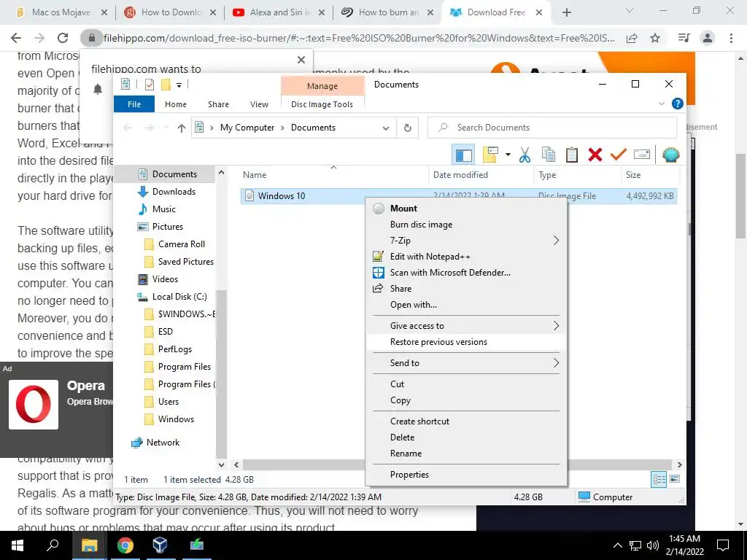The width and height of the screenshot is (747, 560).
Task: Toggle the navigation pane layout icon
Action: [463, 155]
